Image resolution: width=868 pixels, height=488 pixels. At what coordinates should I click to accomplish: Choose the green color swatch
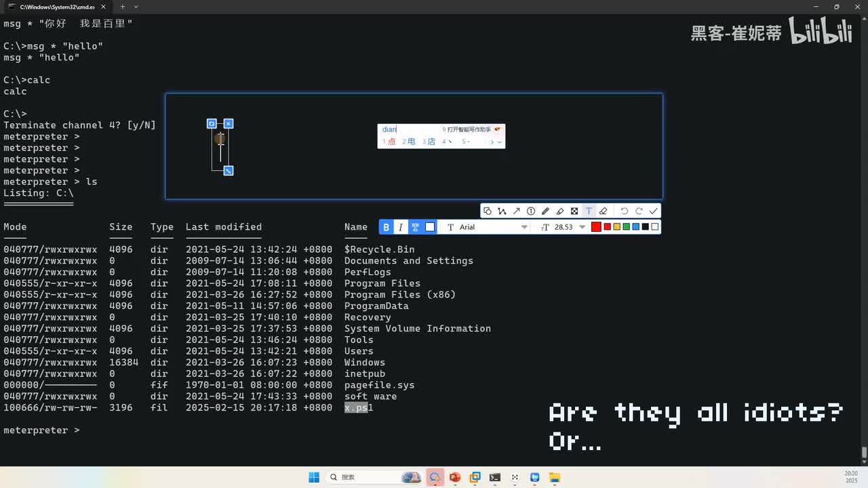(x=626, y=227)
